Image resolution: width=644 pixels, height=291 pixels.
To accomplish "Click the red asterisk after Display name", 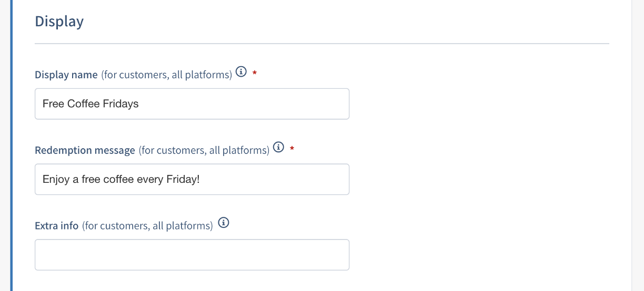I will [x=255, y=74].
